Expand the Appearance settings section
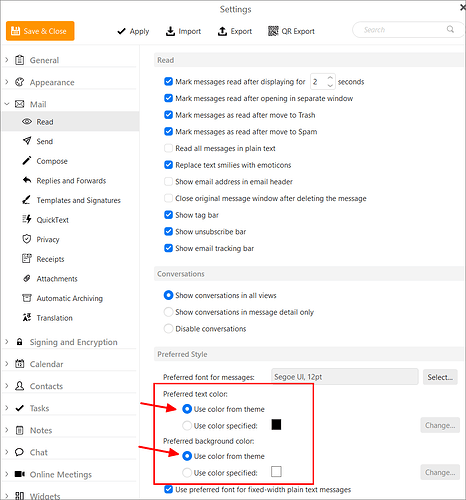This screenshot has width=466, height=500. click(7, 82)
